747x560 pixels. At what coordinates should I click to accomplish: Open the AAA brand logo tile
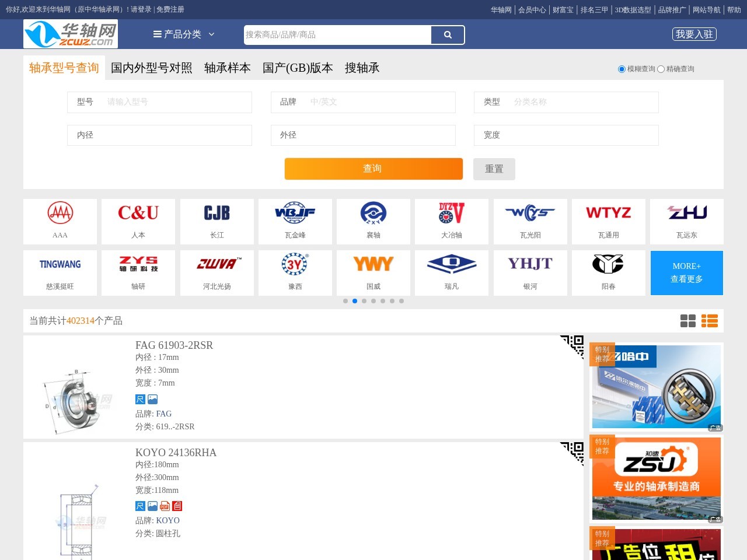[x=60, y=222]
